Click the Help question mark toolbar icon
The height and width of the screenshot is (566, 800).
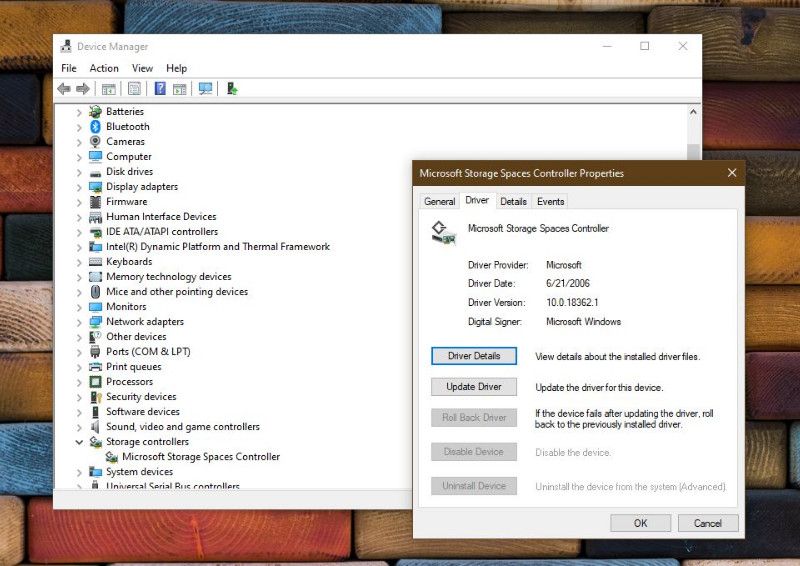click(x=160, y=89)
